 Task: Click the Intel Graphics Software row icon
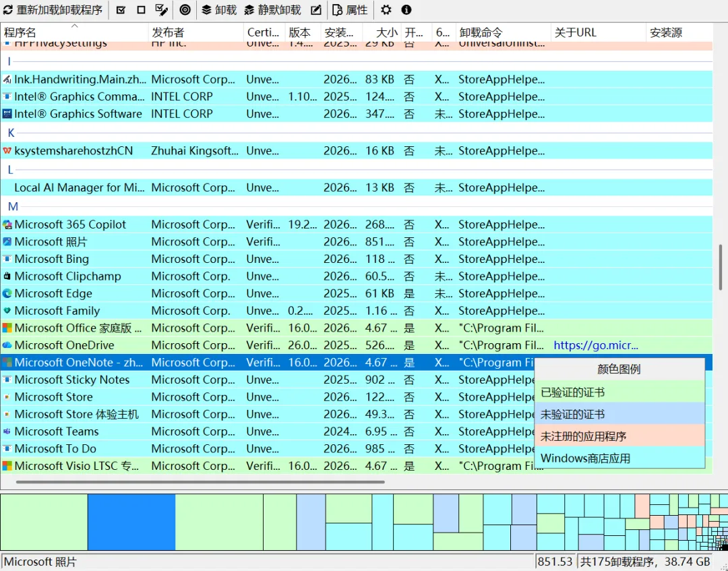coord(7,114)
